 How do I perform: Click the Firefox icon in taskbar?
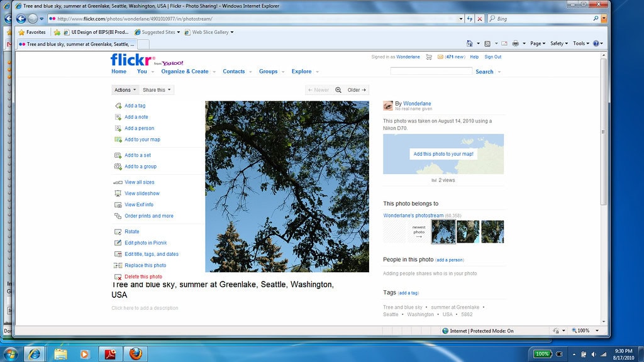pyautogui.click(x=136, y=353)
